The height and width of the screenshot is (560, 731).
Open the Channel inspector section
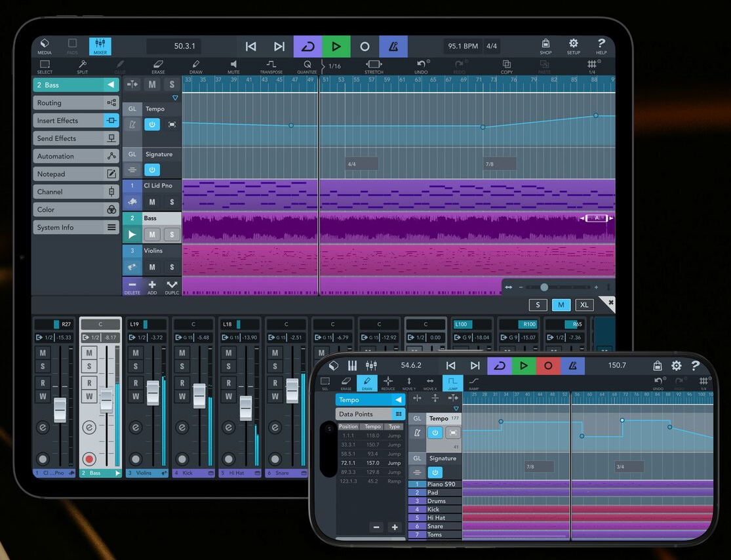click(x=76, y=191)
